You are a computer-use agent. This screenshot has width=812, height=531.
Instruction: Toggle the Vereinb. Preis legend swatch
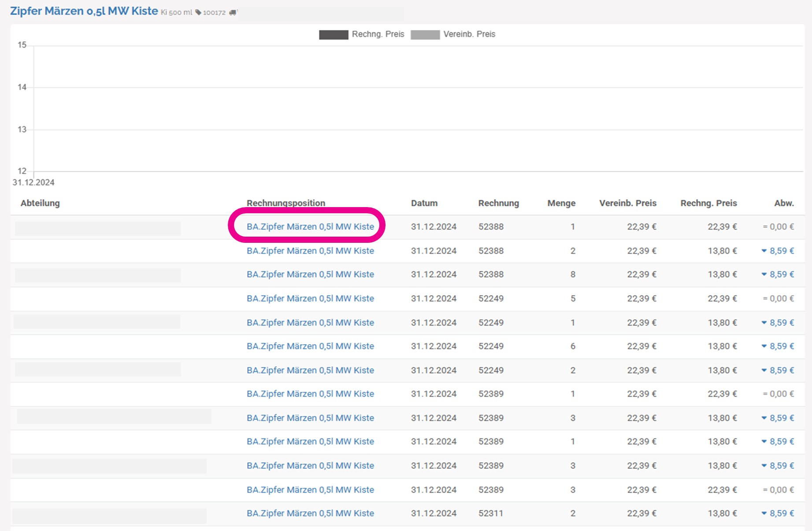[x=425, y=34]
